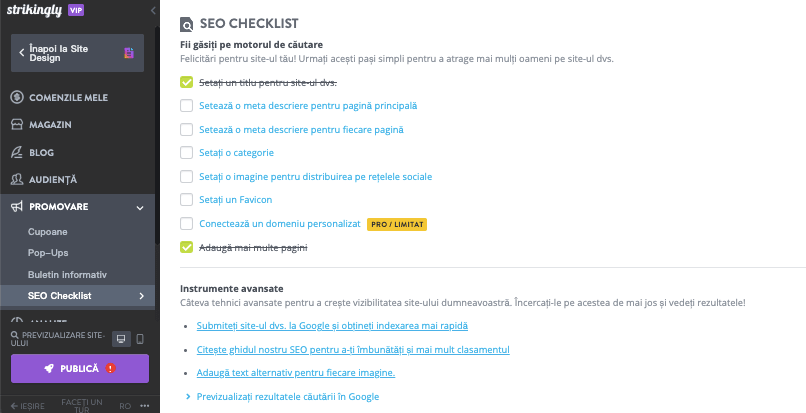The height and width of the screenshot is (413, 806).
Task: Uncheck the Adaugă mai multe pagini checkbox
Action: (x=186, y=247)
